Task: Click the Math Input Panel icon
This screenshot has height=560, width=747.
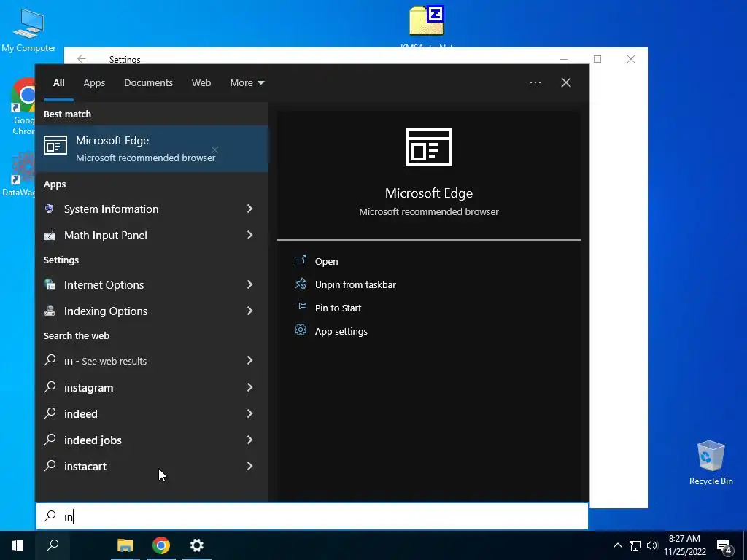Action: pyautogui.click(x=49, y=236)
